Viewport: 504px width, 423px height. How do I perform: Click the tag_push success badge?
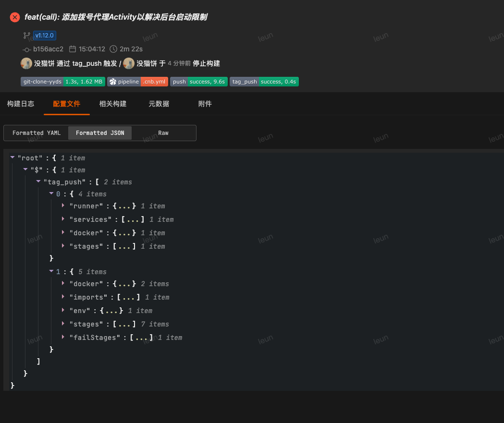coord(264,82)
